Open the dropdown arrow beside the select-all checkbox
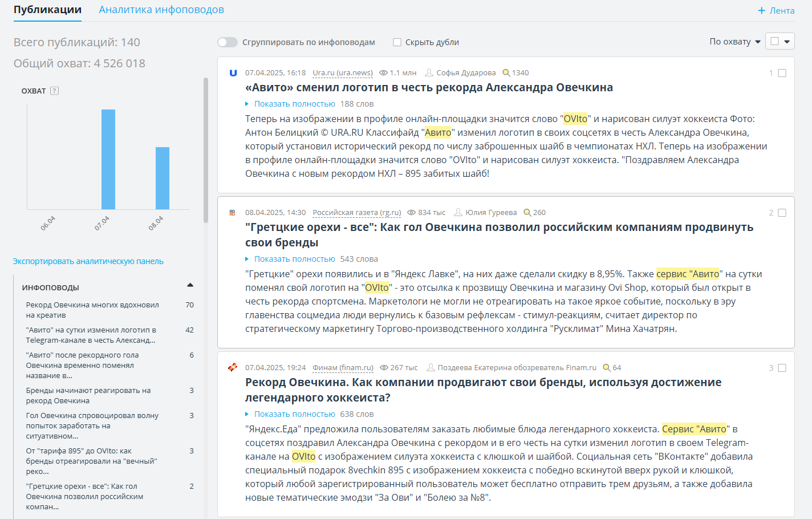 tap(787, 42)
